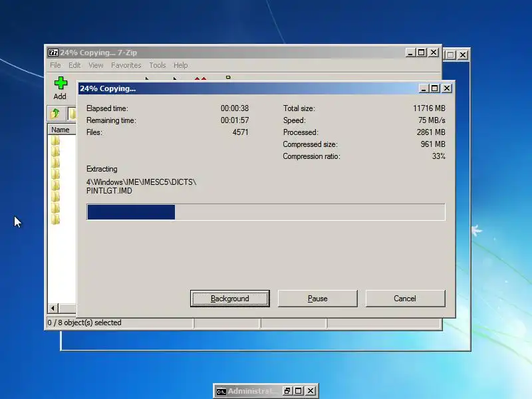Screen dimensions: 532x399
Task: Click the copying progress bar
Action: tap(266, 212)
